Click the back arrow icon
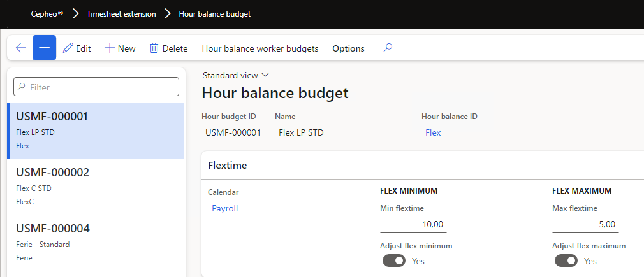This screenshot has width=644, height=277. (20, 48)
